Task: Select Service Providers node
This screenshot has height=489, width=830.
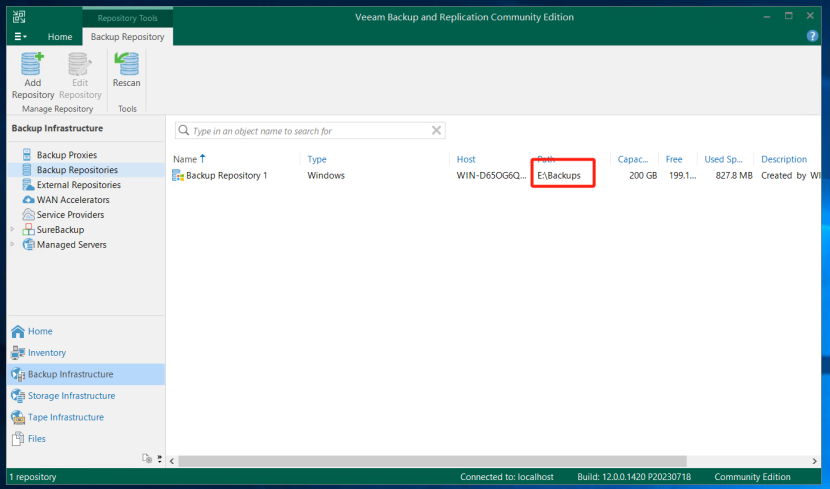Action: 70,215
